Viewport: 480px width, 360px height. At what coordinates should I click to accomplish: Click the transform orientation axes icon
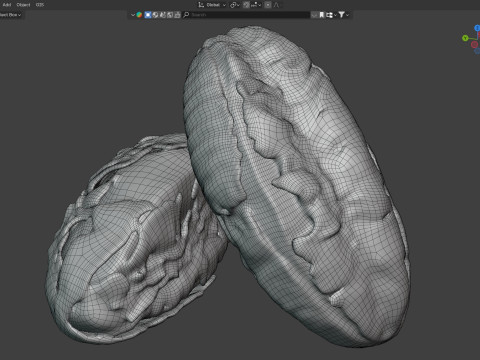point(201,5)
